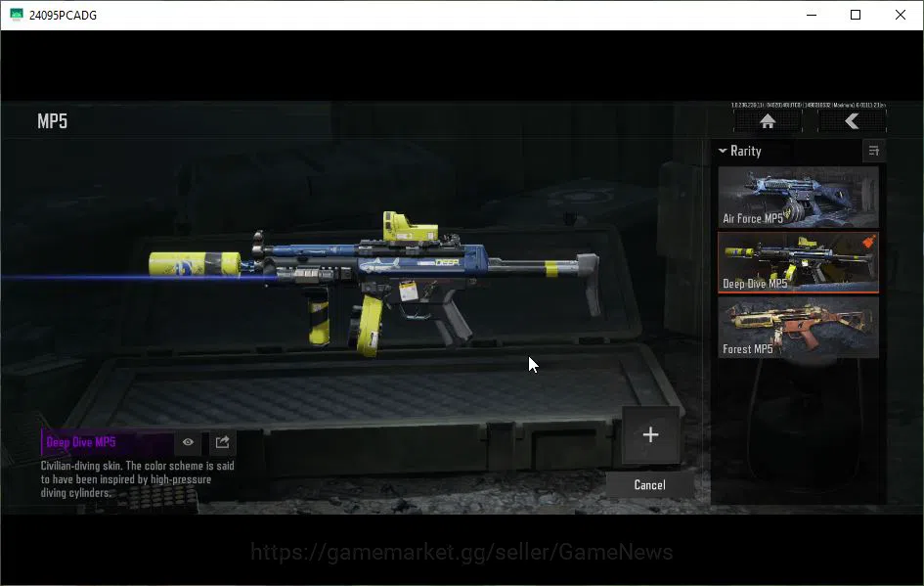Select the Air Force MP5 skin
This screenshot has height=586, width=924.
coord(798,198)
